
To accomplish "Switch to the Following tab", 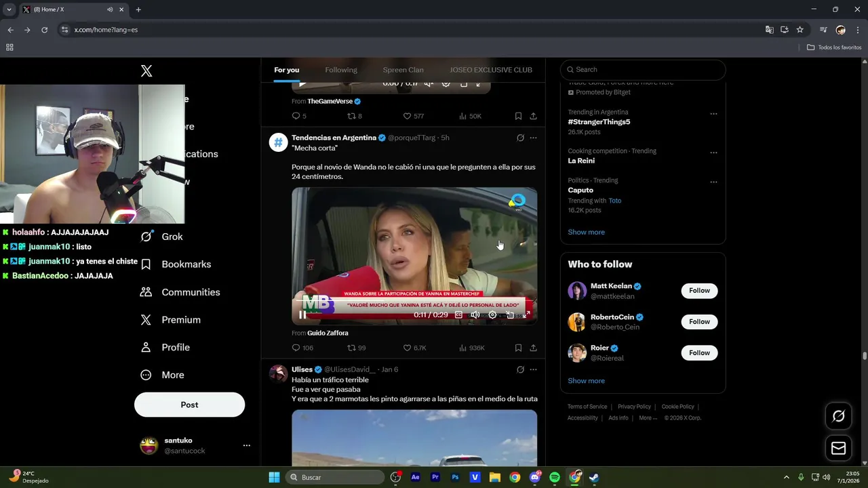I will (340, 70).
